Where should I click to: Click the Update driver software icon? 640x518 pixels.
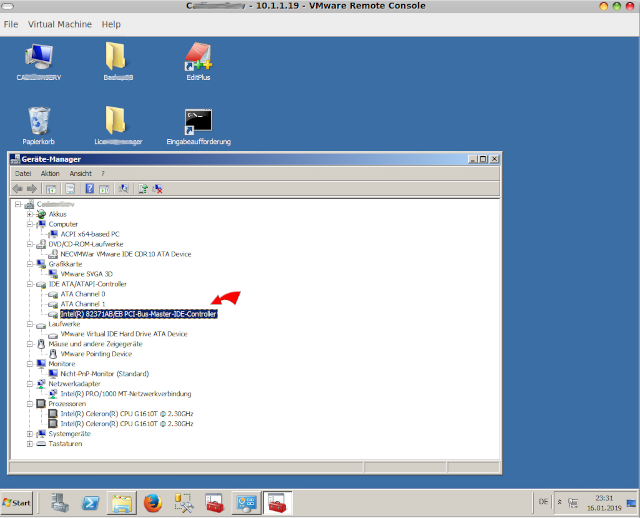[x=143, y=189]
